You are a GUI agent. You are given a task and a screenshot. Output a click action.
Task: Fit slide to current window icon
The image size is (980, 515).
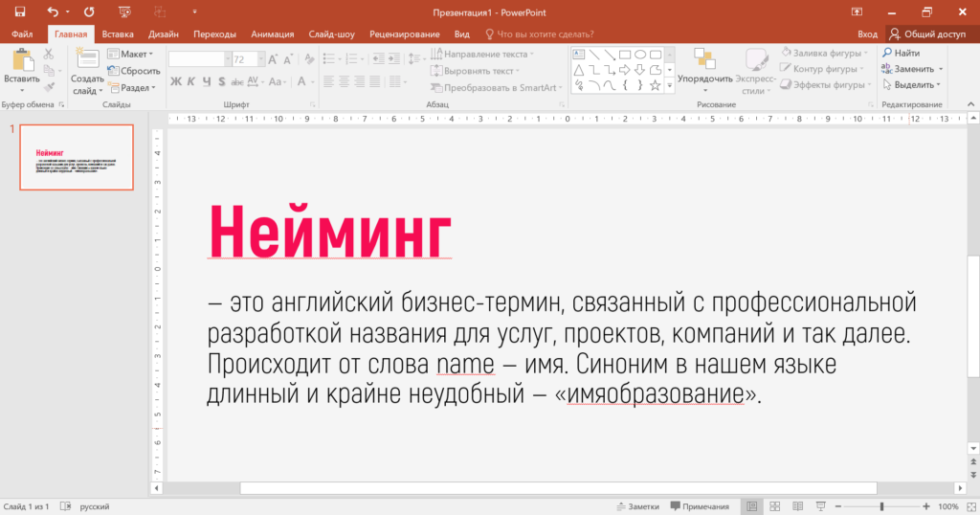pyautogui.click(x=971, y=506)
